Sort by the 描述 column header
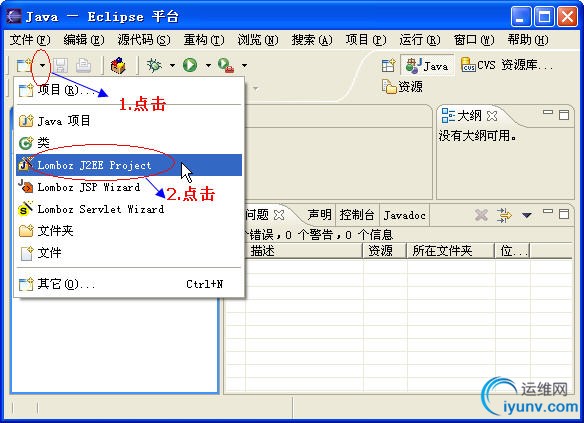The width and height of the screenshot is (584, 423). click(x=304, y=251)
